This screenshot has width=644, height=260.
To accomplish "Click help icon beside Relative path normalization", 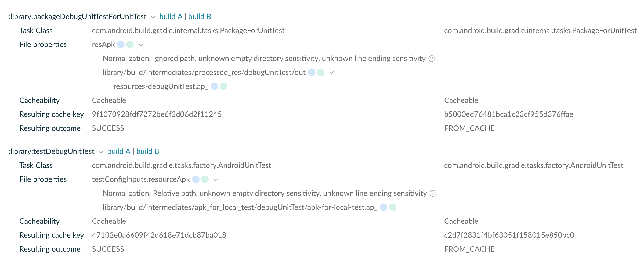I will (433, 193).
